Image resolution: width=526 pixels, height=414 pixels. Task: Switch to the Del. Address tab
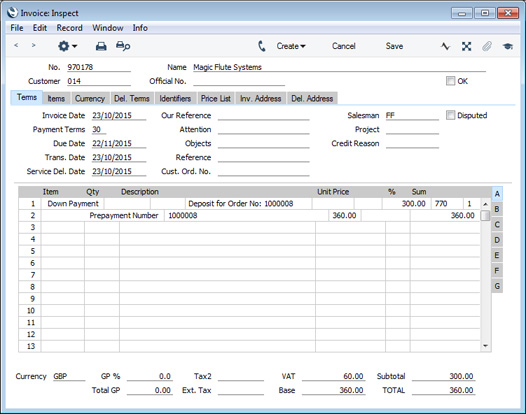click(312, 99)
